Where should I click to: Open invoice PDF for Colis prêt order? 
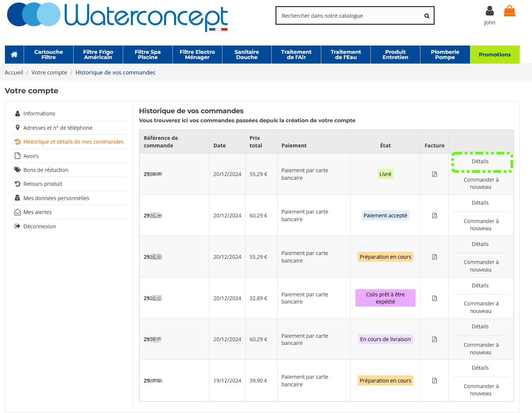coord(434,298)
